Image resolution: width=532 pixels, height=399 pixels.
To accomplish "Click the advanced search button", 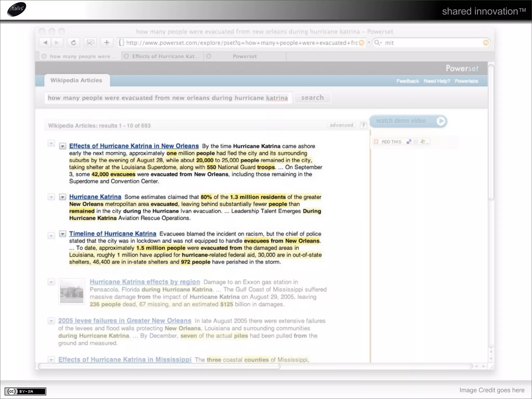I will coord(341,125).
